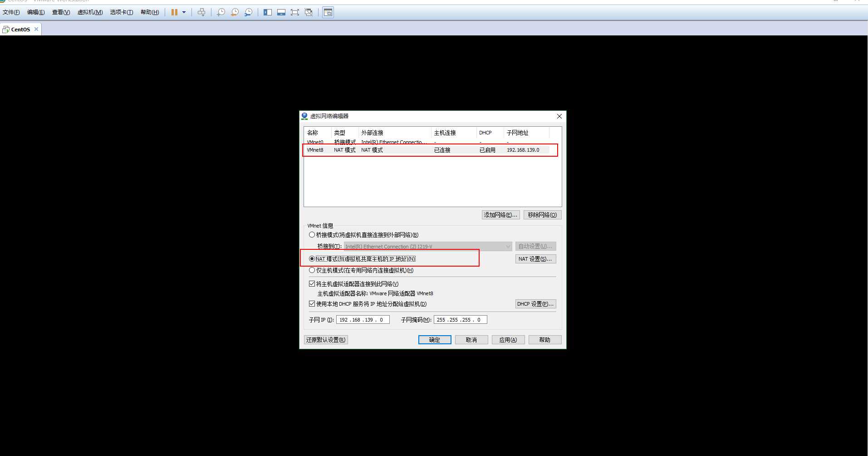
Task: Open the 虚拟机(M) menu
Action: pos(90,12)
